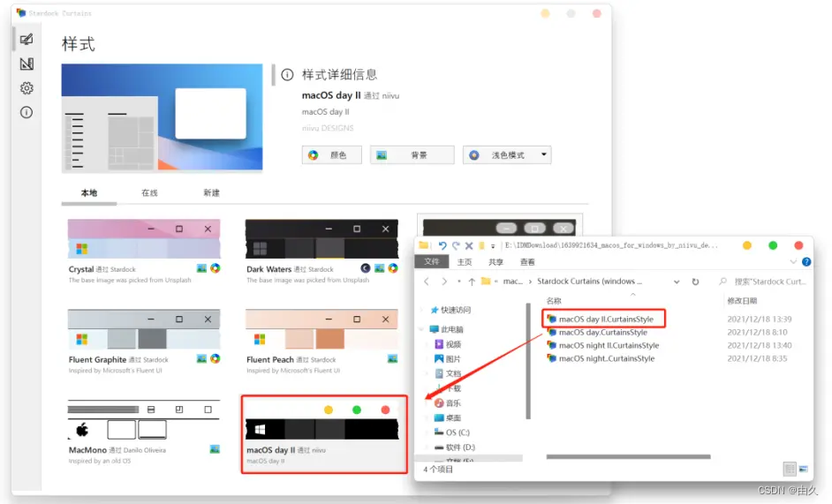Screen dimensions: 832x504
Task: Click the 颜色 color button
Action: point(331,155)
